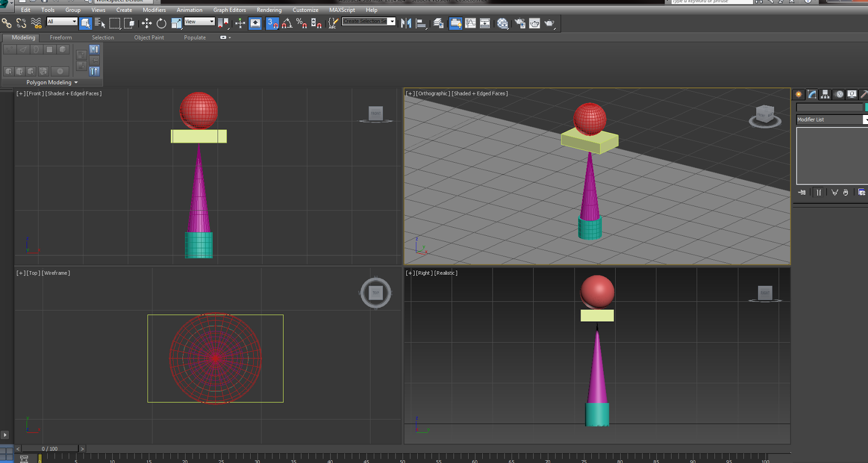Click the Use Pivot Point Center icon
This screenshot has height=463, width=868.
click(223, 23)
